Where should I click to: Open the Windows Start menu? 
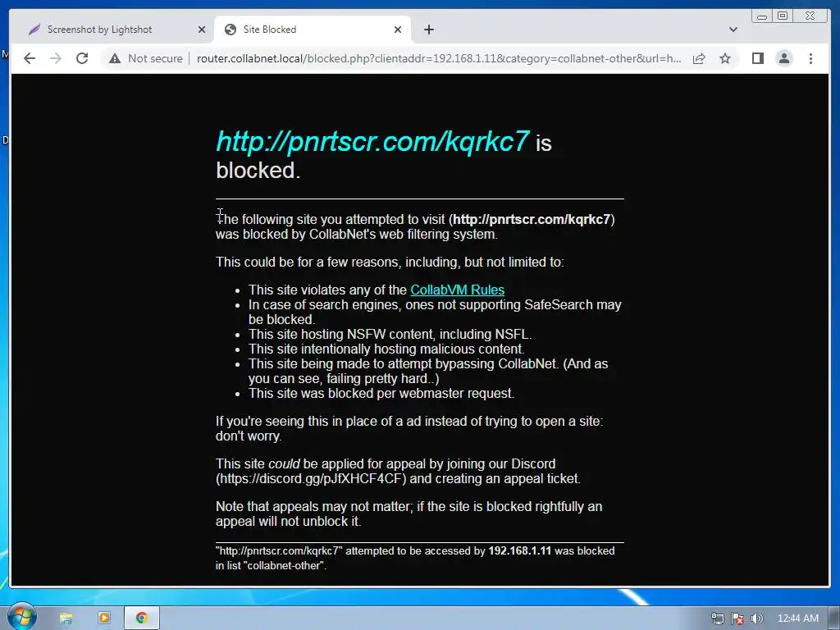click(x=21, y=618)
